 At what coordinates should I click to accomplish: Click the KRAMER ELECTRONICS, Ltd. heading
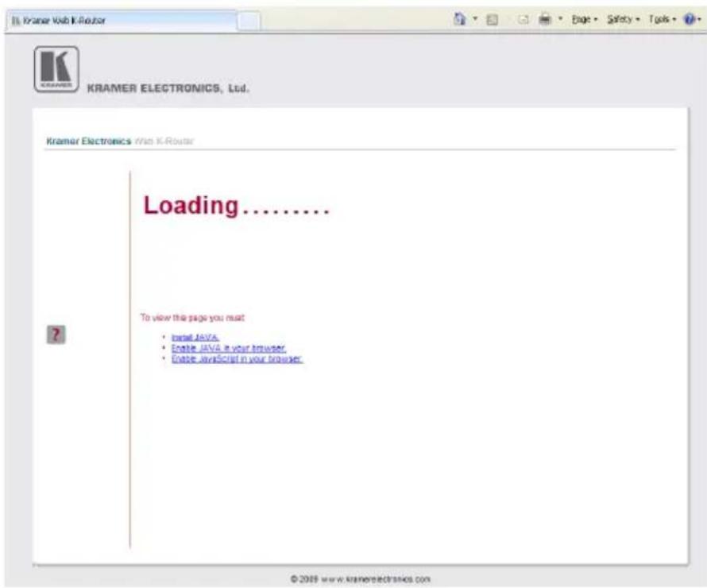(x=168, y=88)
